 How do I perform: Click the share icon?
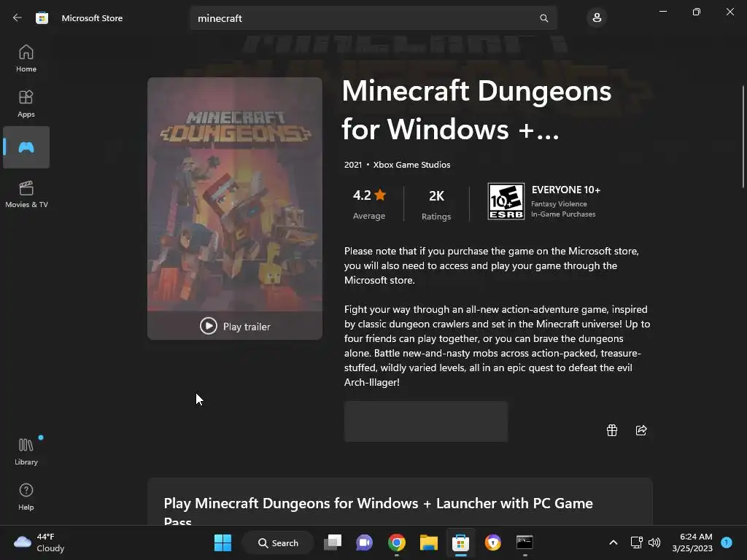(641, 430)
